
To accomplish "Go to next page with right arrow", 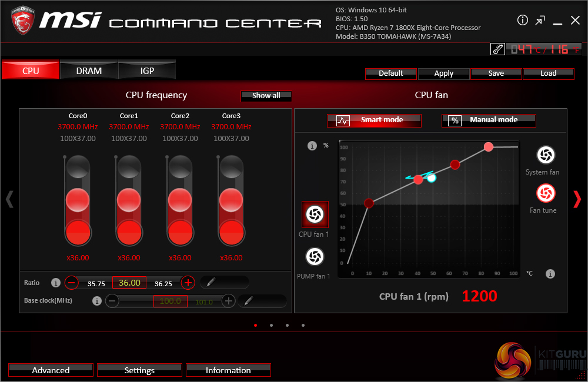I will pos(577,199).
